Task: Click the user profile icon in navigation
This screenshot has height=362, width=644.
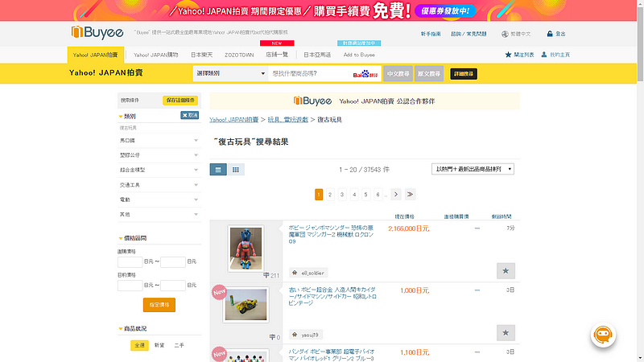Action: (x=544, y=55)
